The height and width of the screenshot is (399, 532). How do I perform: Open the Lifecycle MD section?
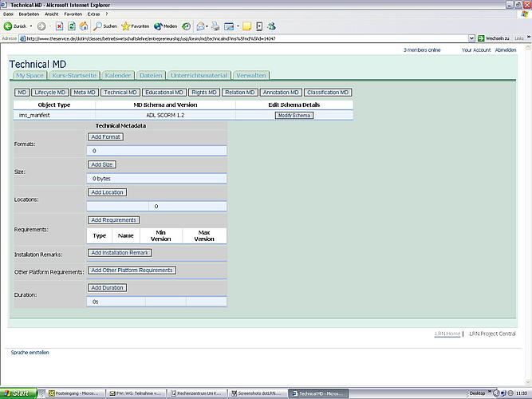click(x=50, y=93)
